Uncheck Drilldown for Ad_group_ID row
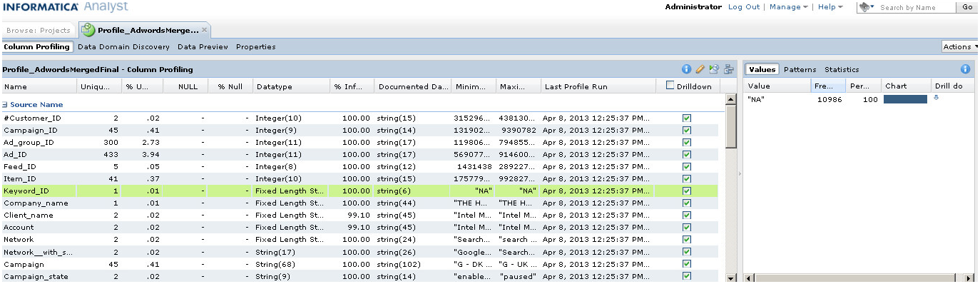This screenshot has height=284, width=980. click(x=687, y=142)
